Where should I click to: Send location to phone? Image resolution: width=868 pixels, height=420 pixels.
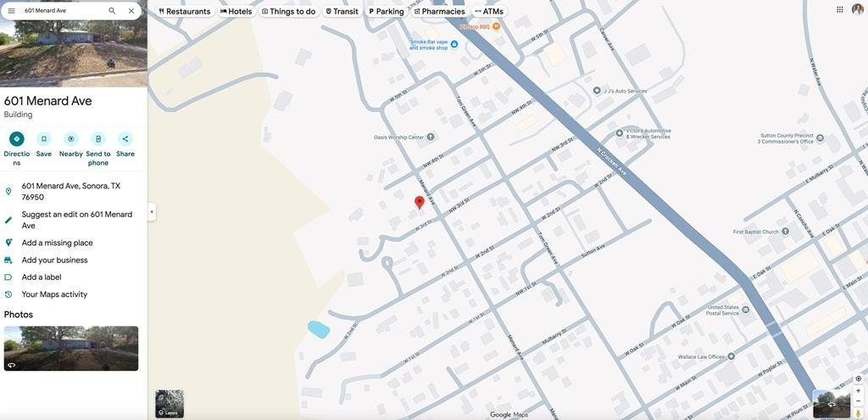98,139
